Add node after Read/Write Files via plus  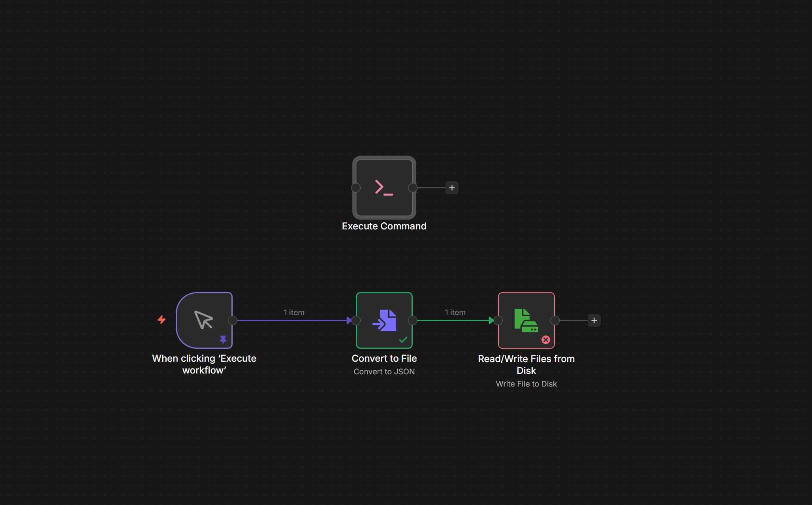click(594, 320)
